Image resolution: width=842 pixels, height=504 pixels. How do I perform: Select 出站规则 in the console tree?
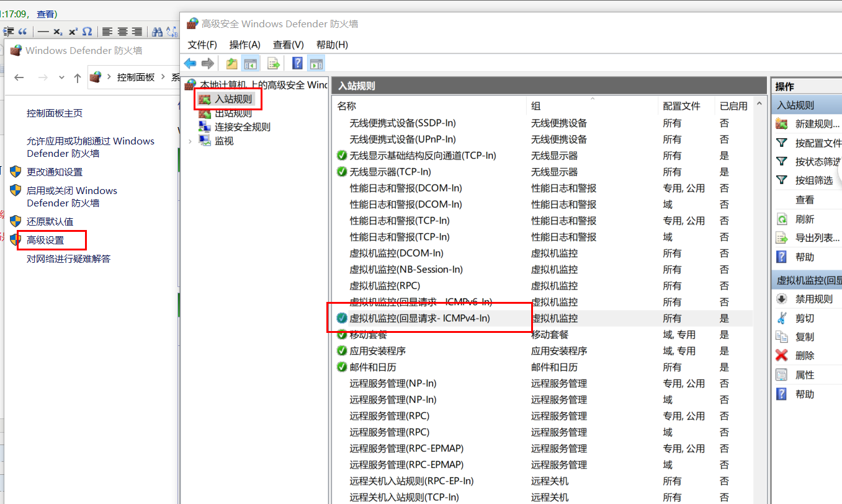[x=233, y=113]
